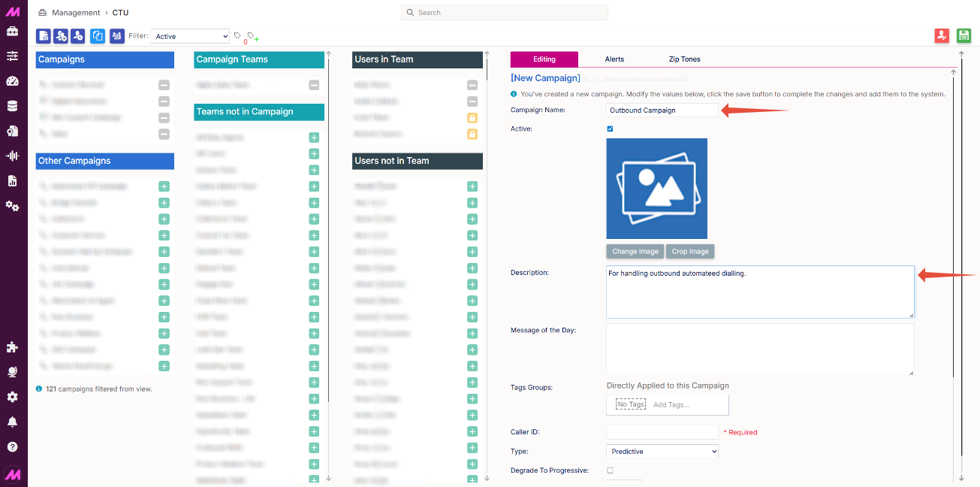Viewport: 980px width, 487px height.
Task: Click the toolbox icon in the breadcrumb
Action: (x=42, y=13)
